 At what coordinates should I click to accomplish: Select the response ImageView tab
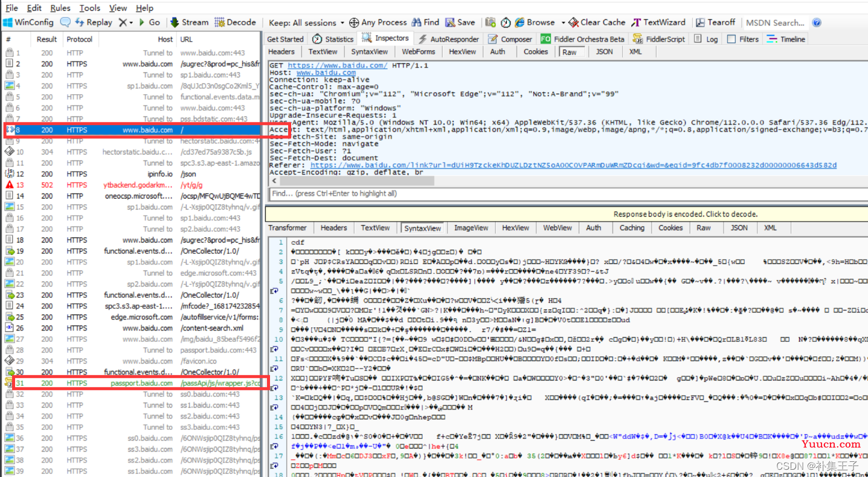[471, 228]
